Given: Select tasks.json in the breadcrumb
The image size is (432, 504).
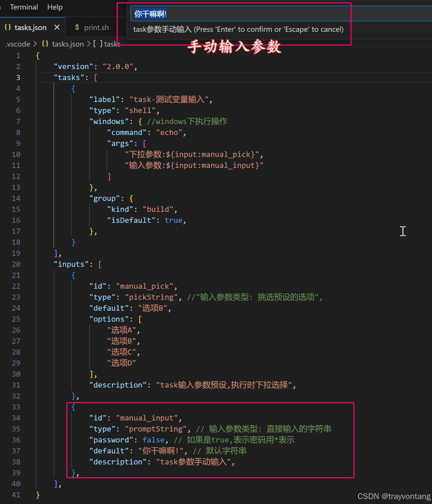Looking at the screenshot, I should (68, 44).
